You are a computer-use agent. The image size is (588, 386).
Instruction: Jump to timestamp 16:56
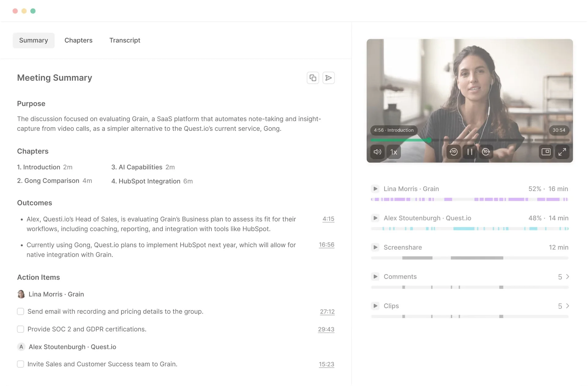pyautogui.click(x=326, y=245)
